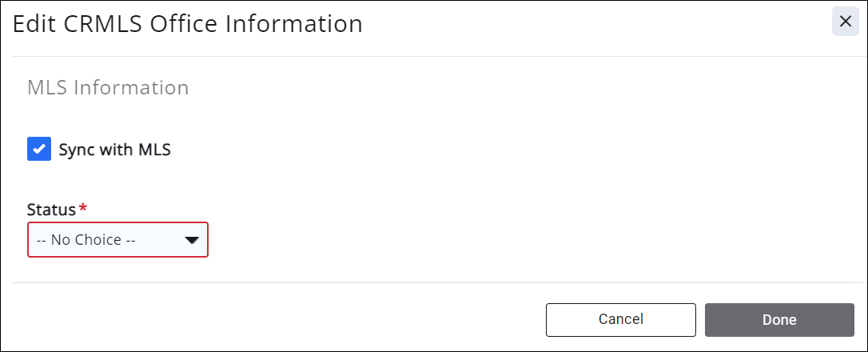Click the red required asterisk beside Status
Image resolution: width=868 pixels, height=352 pixels.
(x=83, y=209)
